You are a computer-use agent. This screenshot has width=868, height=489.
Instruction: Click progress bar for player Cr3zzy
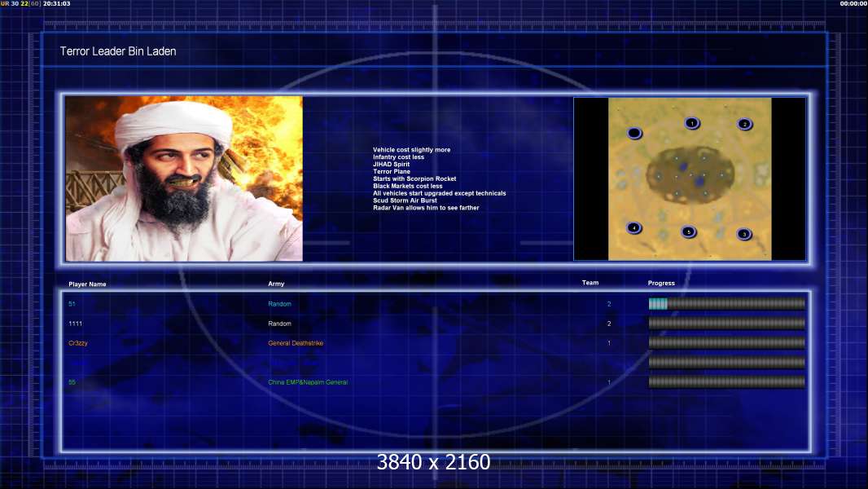pos(727,343)
